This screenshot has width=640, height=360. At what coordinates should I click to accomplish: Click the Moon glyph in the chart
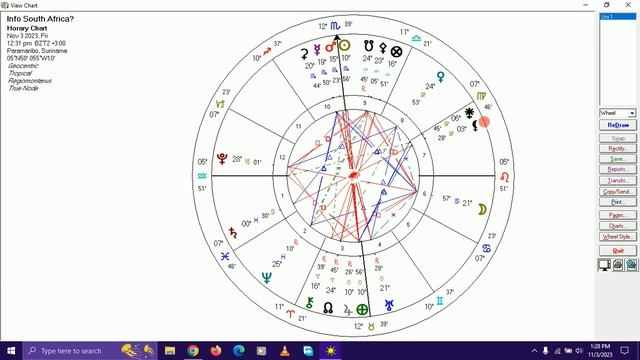pos(482,210)
